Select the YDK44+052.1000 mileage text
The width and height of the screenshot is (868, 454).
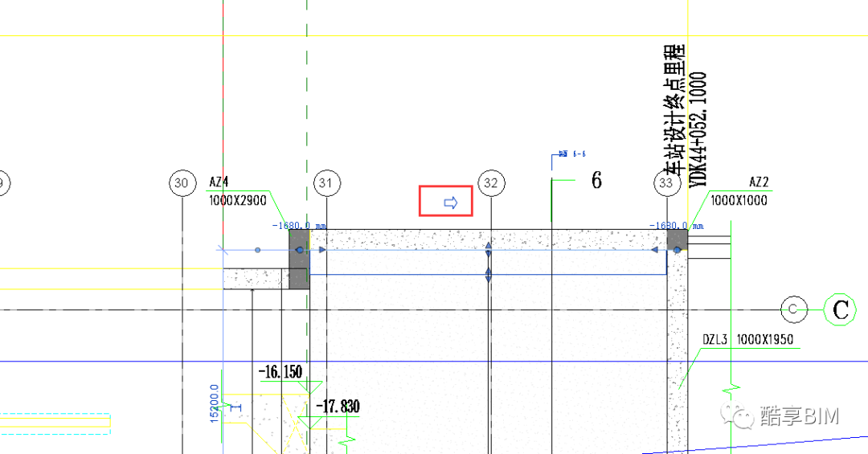[698, 129]
